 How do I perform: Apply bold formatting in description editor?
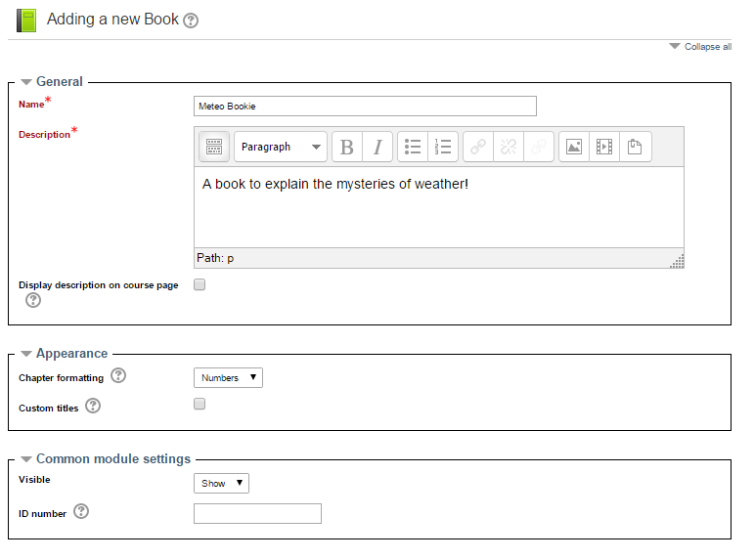347,147
